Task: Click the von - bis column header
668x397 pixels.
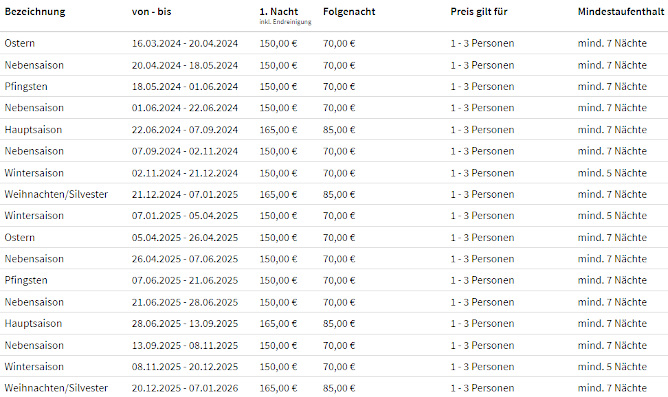Action: pos(151,12)
